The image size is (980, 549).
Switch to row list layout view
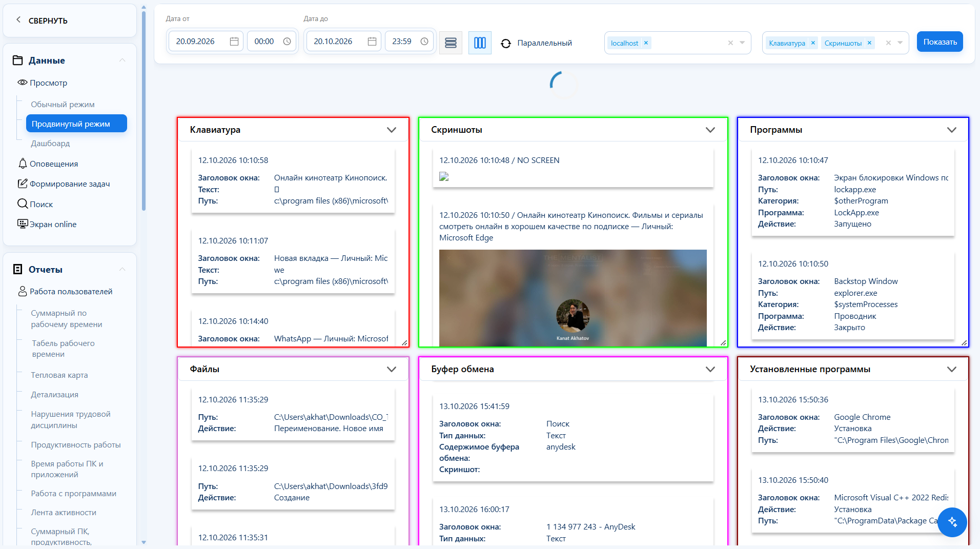451,43
